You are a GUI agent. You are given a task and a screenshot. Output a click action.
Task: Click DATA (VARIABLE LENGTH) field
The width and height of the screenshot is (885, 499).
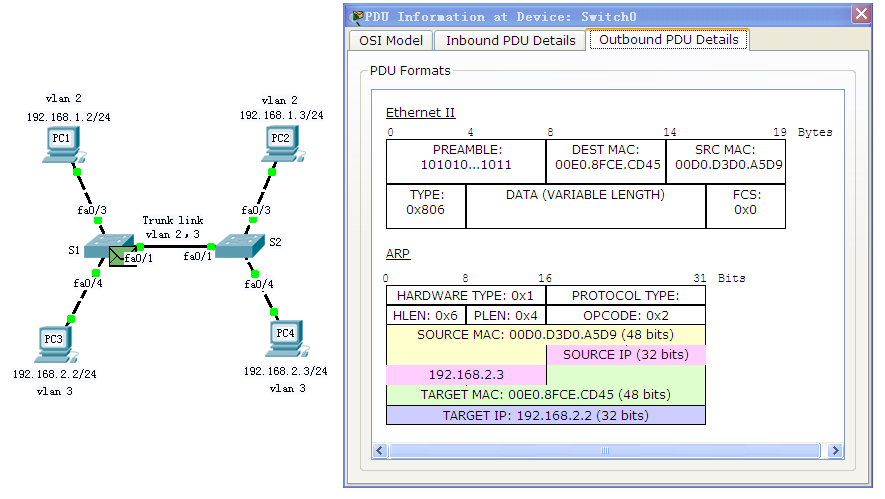pos(586,206)
